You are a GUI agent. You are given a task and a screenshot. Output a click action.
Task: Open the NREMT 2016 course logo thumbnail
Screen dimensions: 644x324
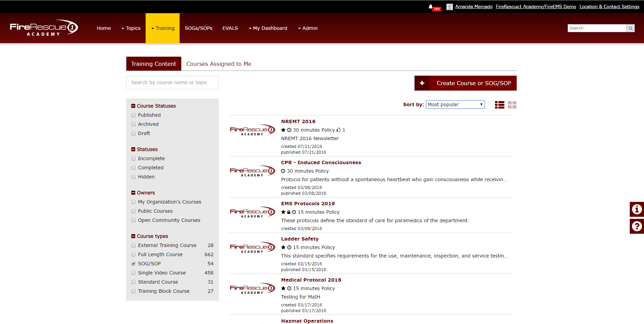click(252, 130)
